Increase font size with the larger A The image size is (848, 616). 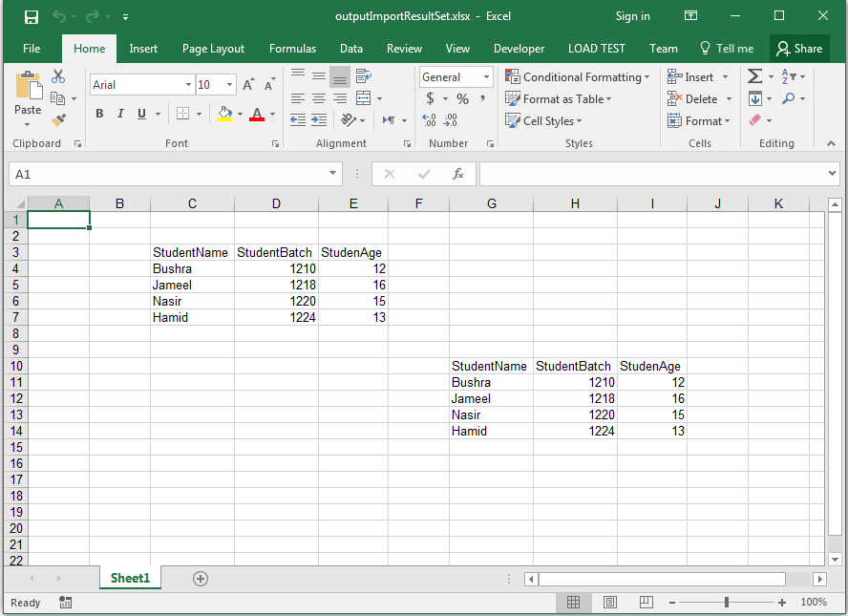click(247, 84)
